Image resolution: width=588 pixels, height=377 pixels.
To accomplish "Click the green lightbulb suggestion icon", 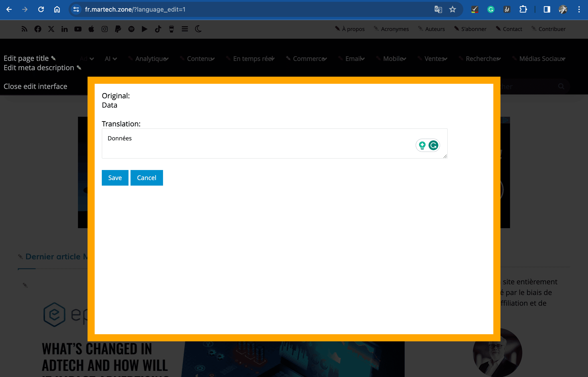I will 422,145.
